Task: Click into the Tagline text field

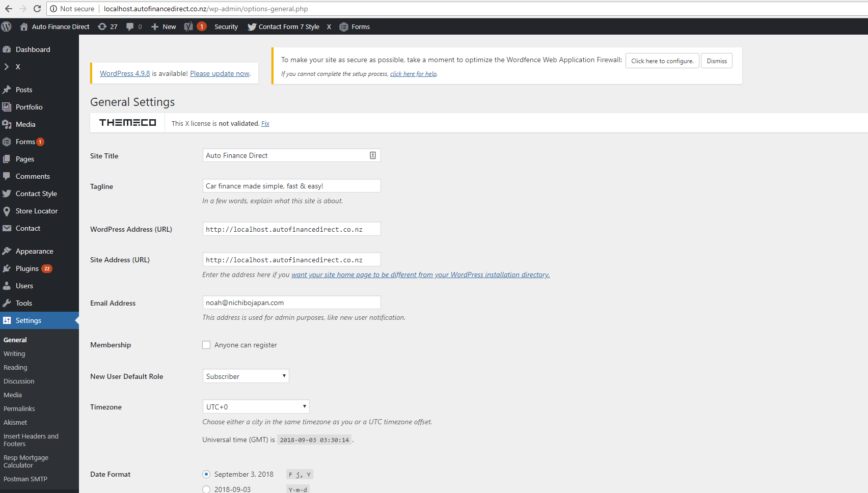Action: 291,186
